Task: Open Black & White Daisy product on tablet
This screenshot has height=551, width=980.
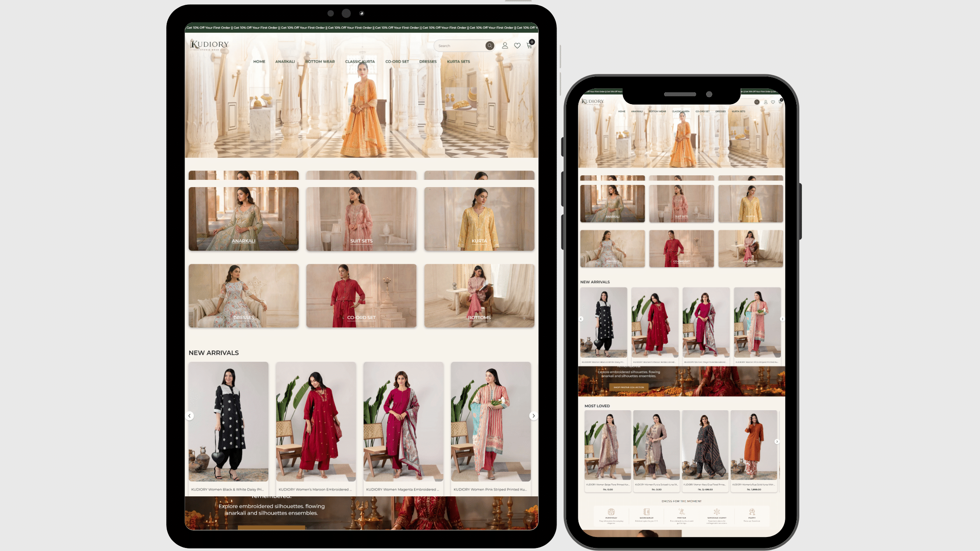Action: (x=228, y=428)
